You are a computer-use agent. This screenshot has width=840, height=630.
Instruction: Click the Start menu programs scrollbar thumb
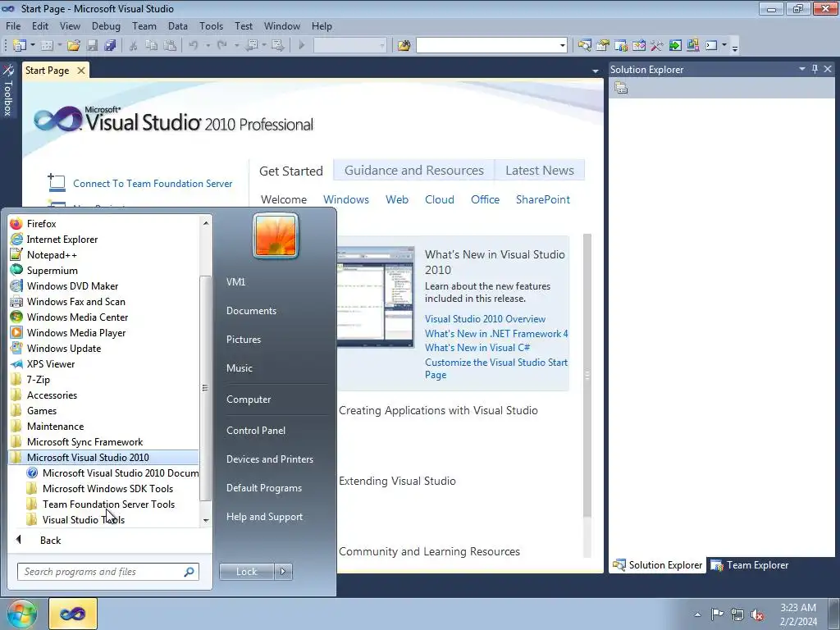(x=205, y=388)
